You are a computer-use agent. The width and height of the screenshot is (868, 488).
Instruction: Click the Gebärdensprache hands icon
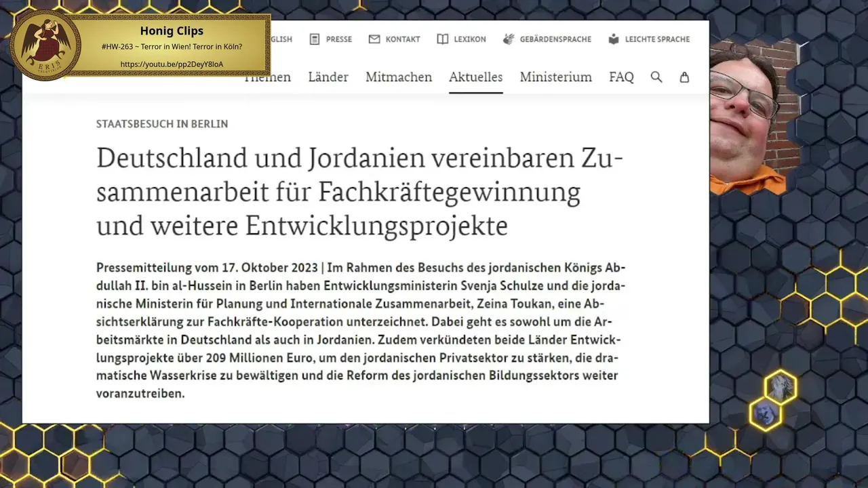[x=509, y=39]
